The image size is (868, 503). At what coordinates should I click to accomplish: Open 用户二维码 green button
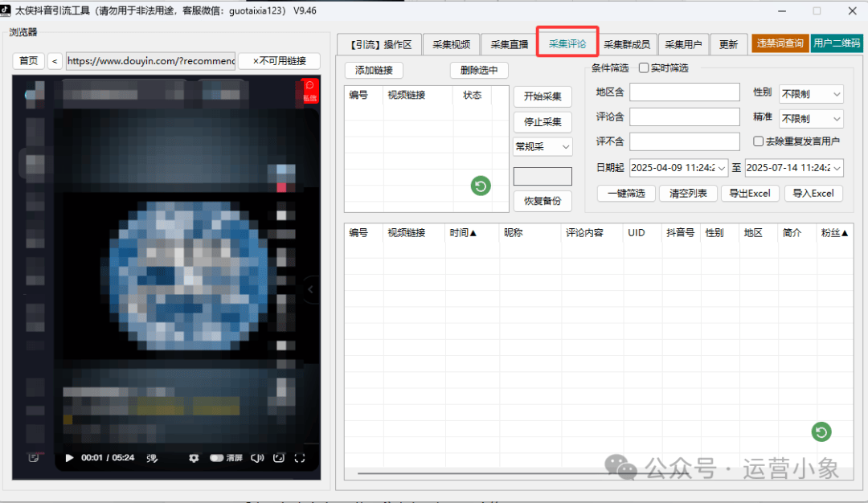[837, 43]
